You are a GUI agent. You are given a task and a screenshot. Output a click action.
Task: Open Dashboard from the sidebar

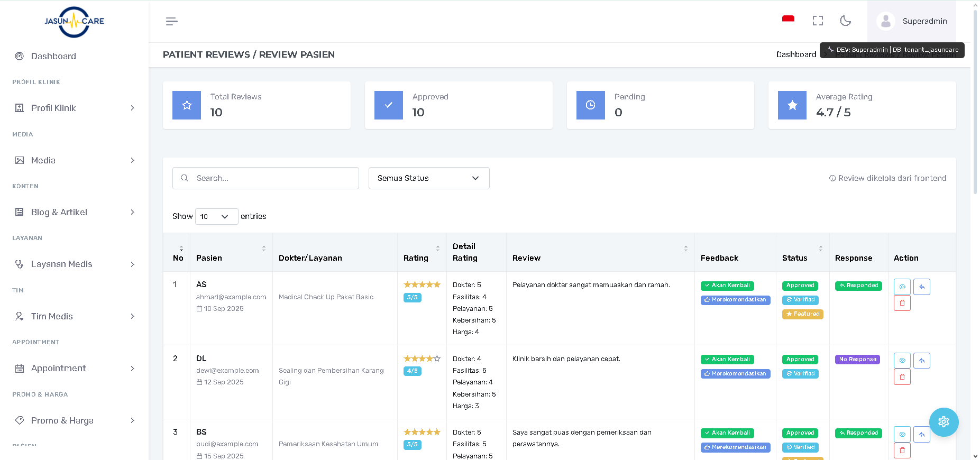pyautogui.click(x=53, y=56)
